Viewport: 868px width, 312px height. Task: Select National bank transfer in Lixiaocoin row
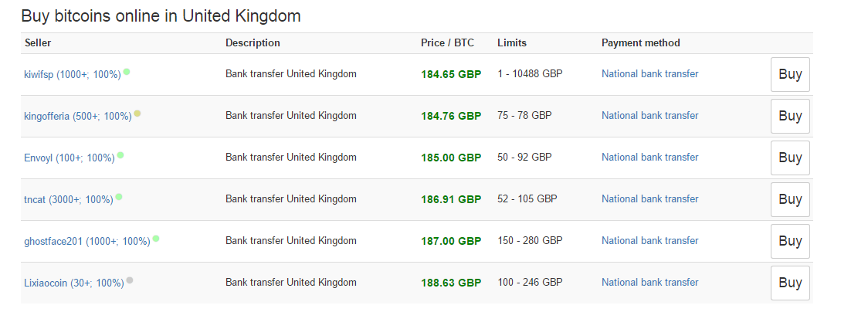[650, 282]
